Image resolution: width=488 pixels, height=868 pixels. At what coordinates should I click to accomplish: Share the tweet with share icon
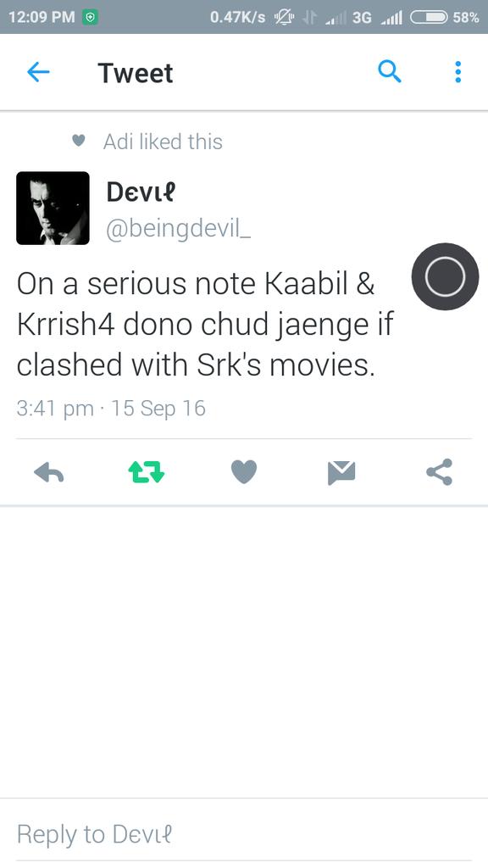[x=440, y=472]
